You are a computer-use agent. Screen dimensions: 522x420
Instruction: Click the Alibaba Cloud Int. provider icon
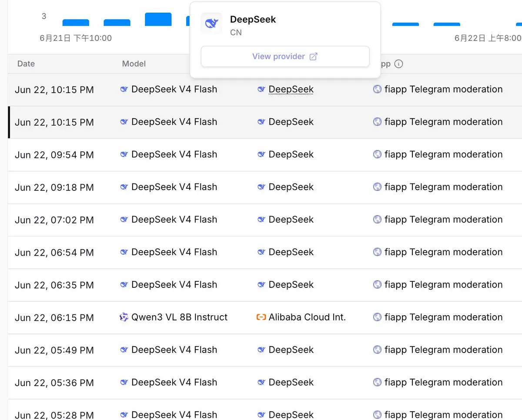pos(261,317)
